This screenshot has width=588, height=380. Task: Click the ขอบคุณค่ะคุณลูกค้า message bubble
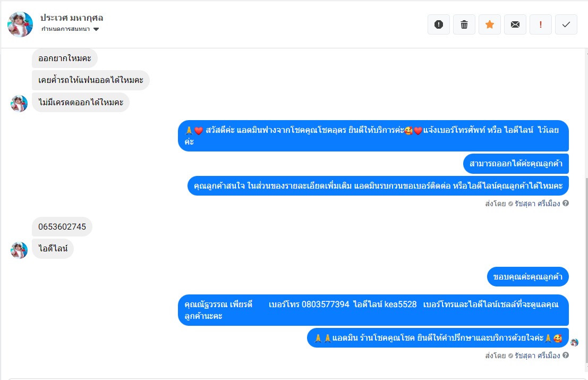point(527,277)
